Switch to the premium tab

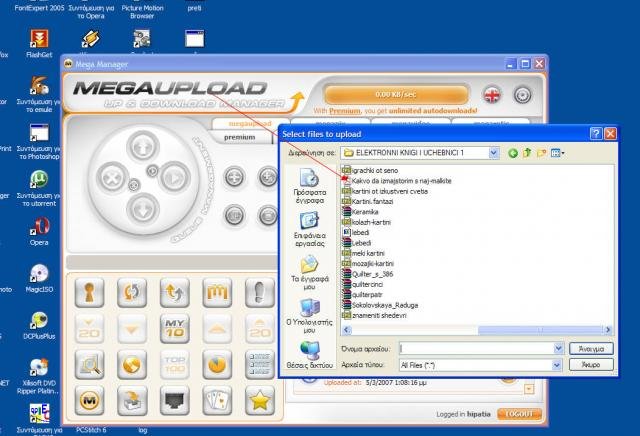(239, 137)
